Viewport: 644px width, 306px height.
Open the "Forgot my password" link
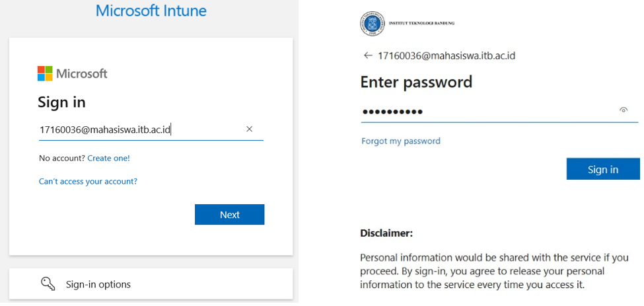click(400, 141)
